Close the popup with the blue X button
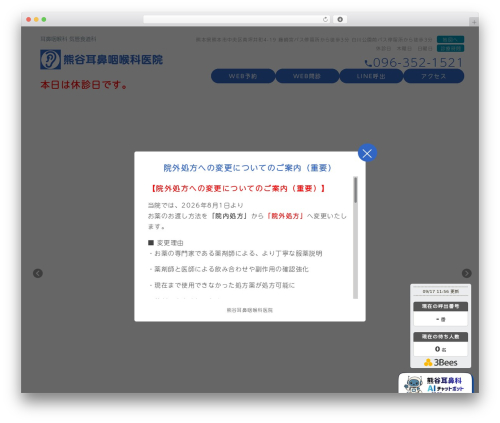Viewport: 500px width, 423px height. 367,153
